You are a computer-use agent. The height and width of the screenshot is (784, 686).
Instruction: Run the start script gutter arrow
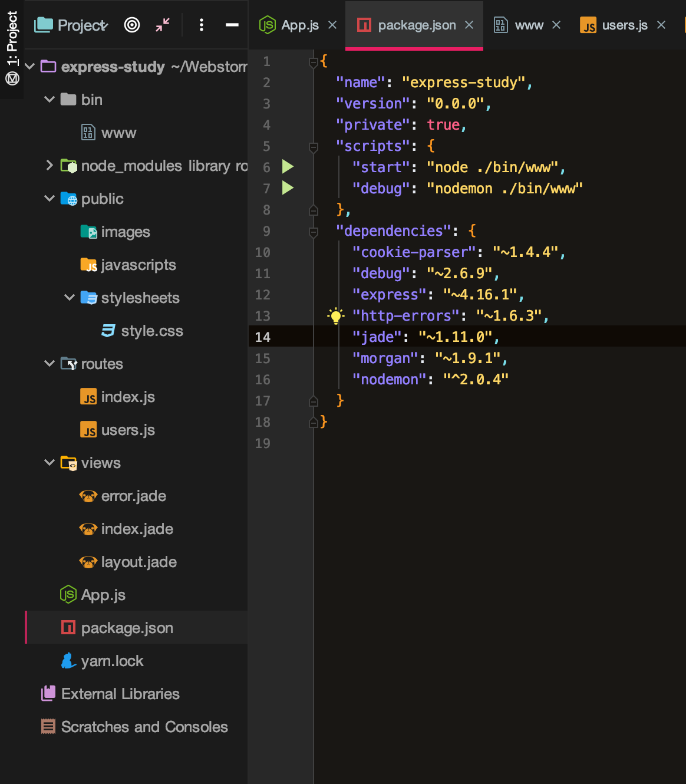(x=288, y=167)
